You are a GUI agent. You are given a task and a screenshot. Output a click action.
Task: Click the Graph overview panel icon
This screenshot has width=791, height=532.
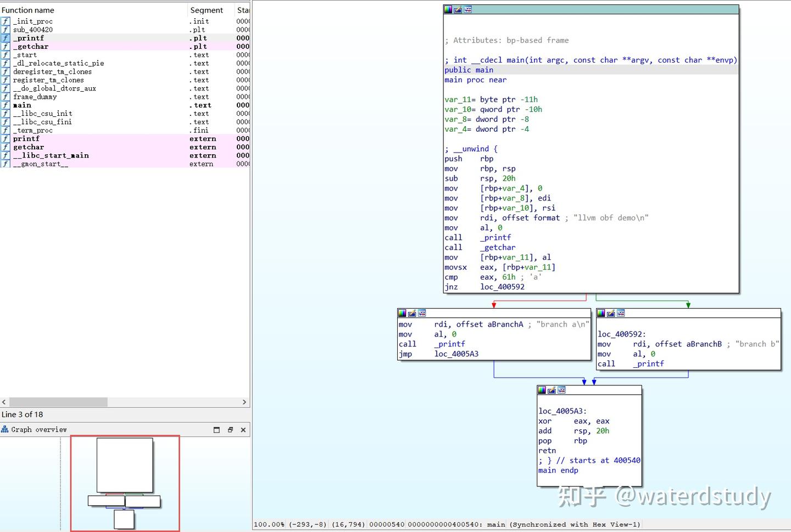point(5,429)
